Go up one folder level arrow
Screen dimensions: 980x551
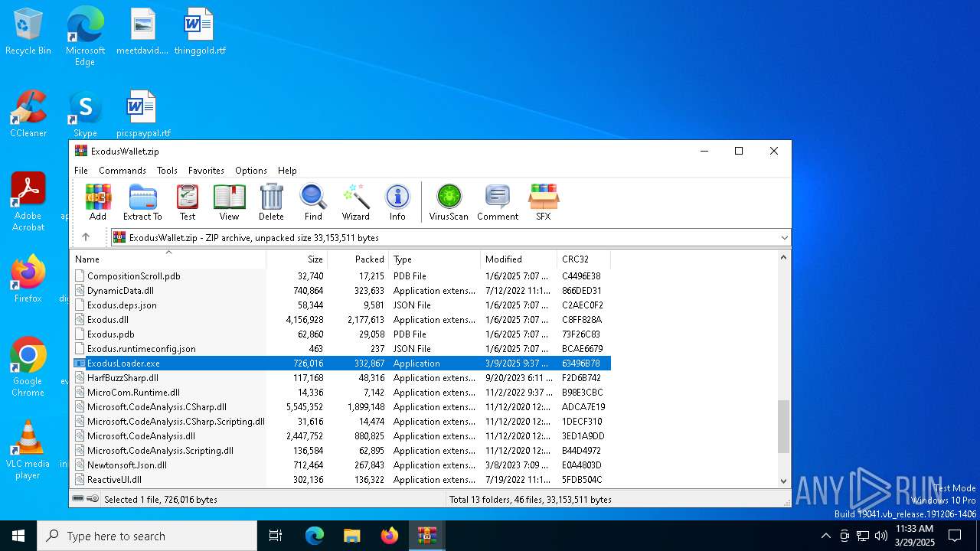(x=86, y=237)
